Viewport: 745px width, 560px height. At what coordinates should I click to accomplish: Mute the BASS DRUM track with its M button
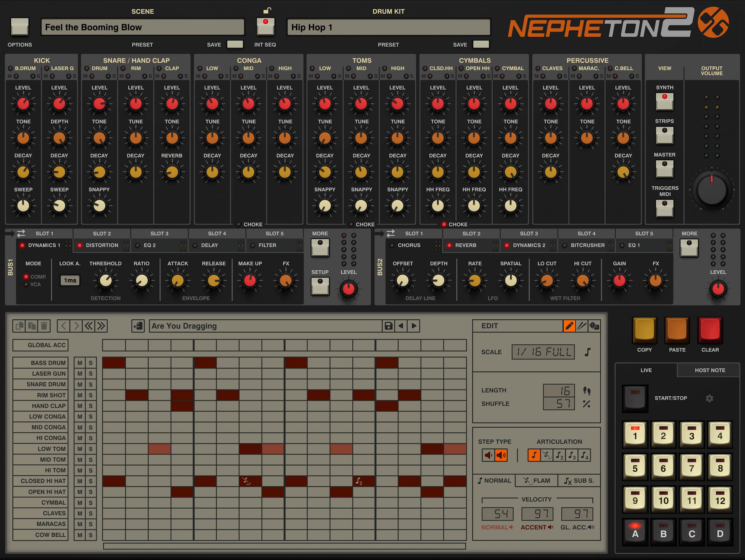(80, 363)
